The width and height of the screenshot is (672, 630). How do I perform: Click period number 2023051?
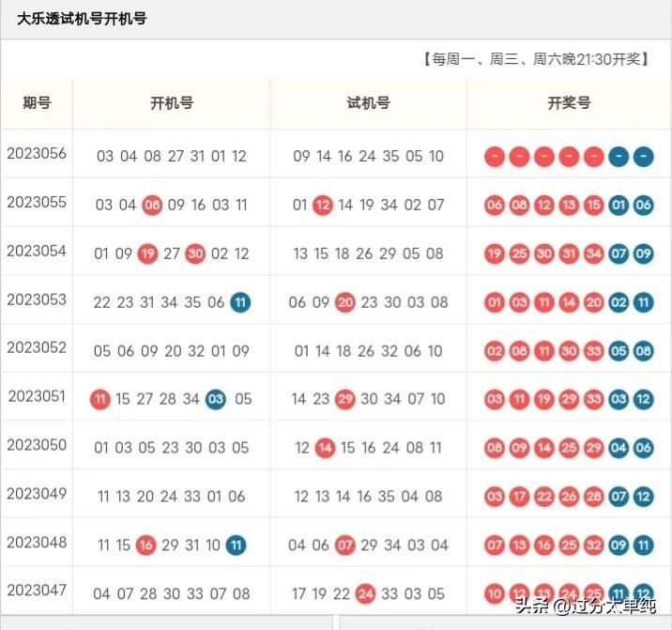37,396
